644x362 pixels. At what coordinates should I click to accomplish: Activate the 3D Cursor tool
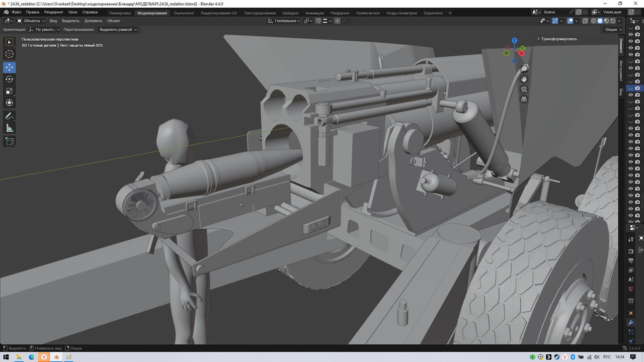tap(9, 54)
